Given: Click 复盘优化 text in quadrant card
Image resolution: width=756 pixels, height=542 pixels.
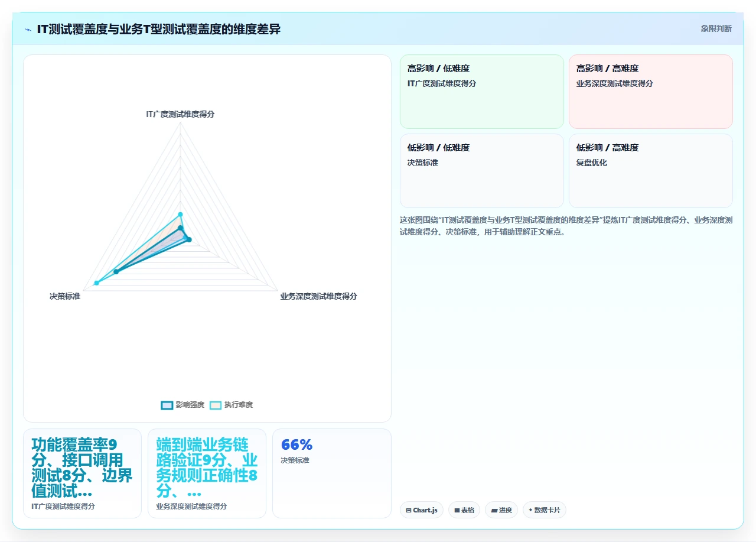Looking at the screenshot, I should [592, 163].
